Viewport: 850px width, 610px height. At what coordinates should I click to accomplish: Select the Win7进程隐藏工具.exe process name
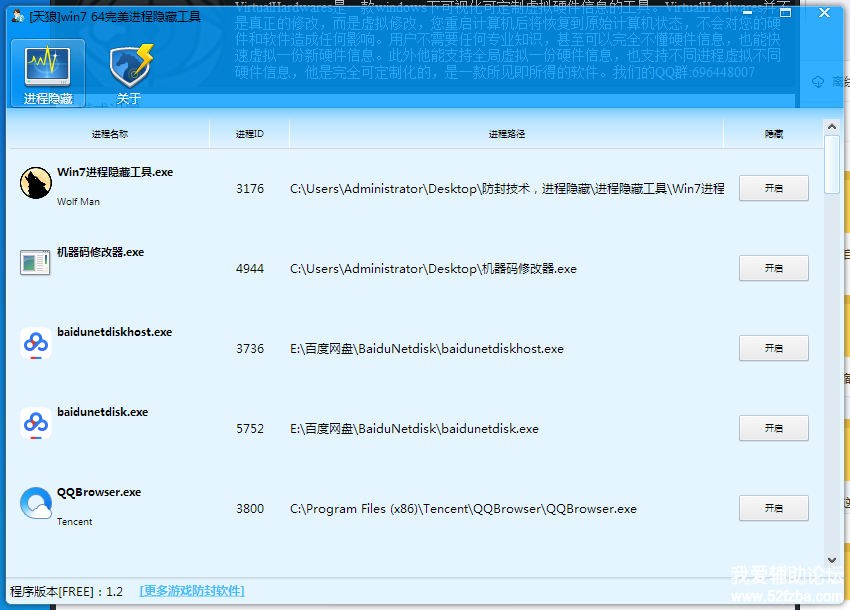point(115,172)
